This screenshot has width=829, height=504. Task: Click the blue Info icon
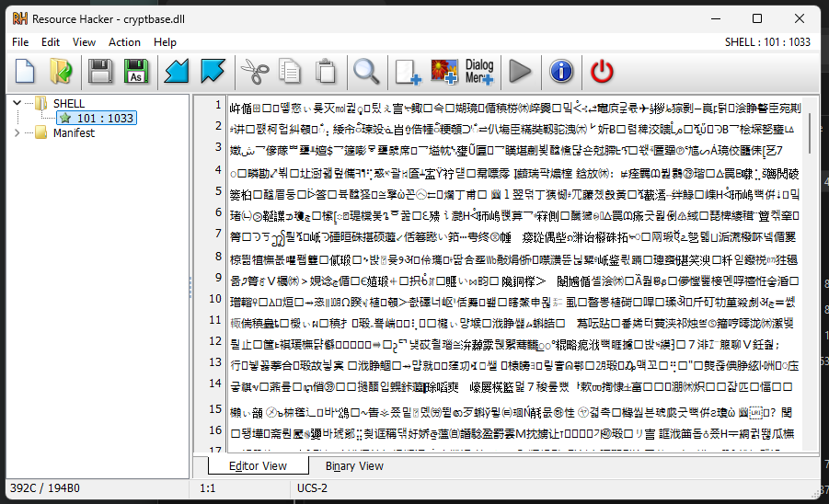[561, 71]
